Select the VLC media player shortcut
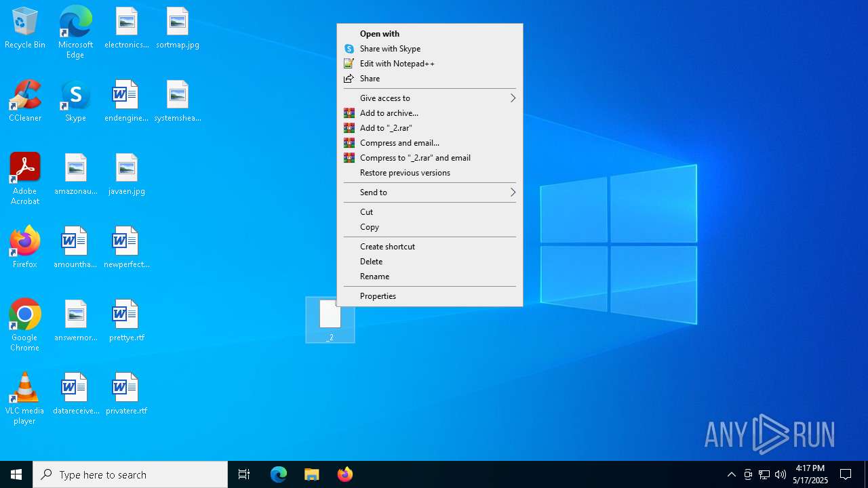Screen dimensions: 868x488 point(25,399)
